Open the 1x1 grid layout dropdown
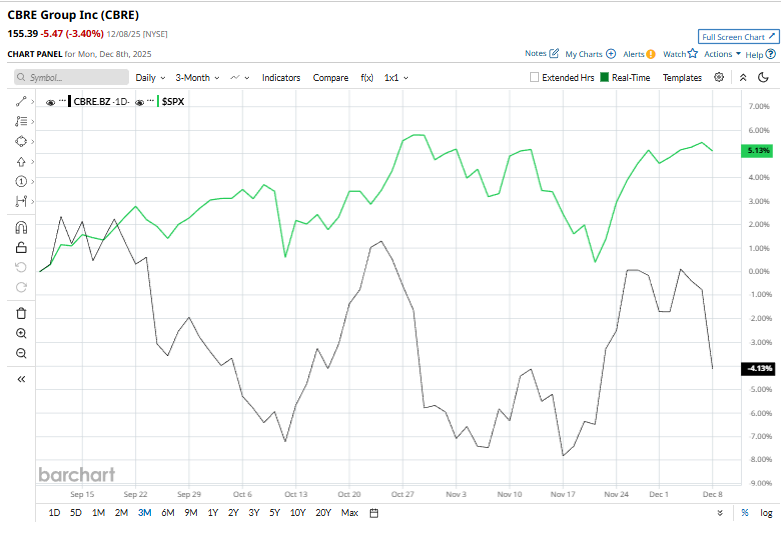Image resolution: width=781 pixels, height=533 pixels. 396,78
